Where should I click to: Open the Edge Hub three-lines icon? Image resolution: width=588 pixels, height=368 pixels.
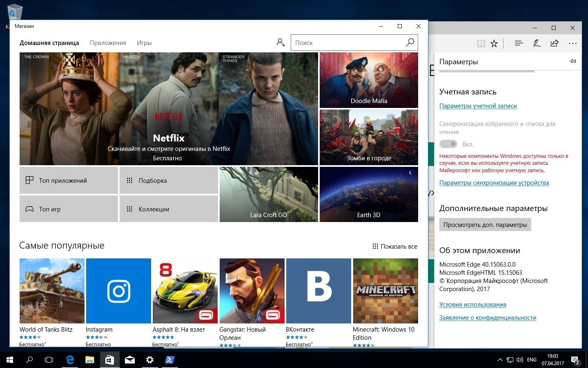[x=519, y=43]
